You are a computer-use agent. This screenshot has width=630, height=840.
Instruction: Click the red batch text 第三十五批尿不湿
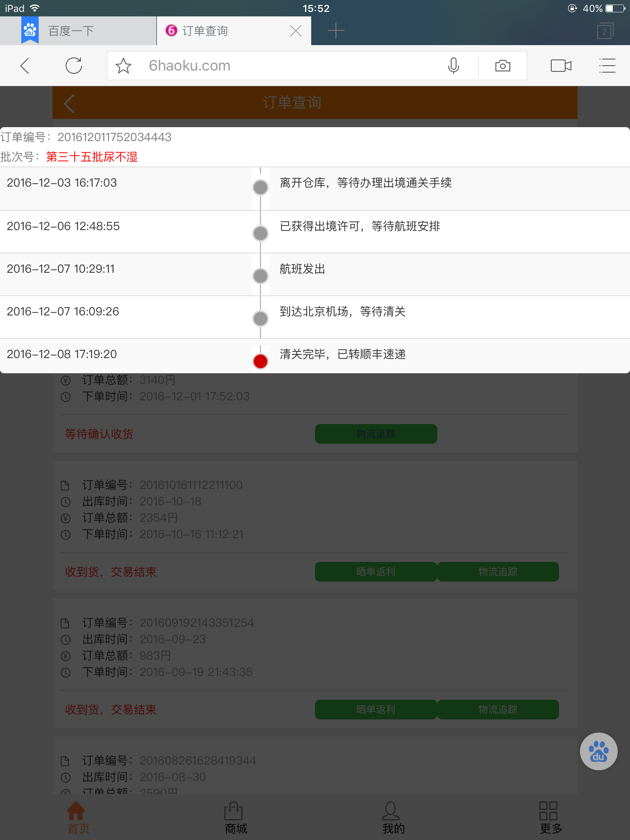pos(92,157)
